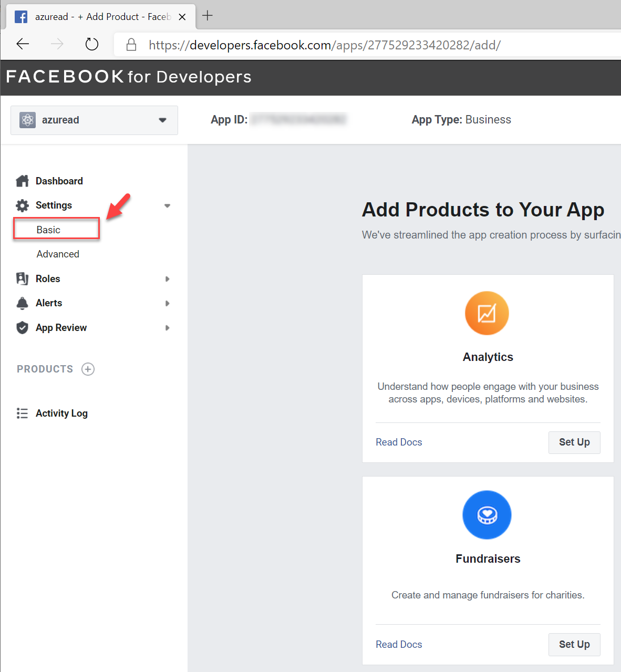Open the azuread app switcher dropdown
Viewport: 621px width, 672px height.
click(162, 120)
